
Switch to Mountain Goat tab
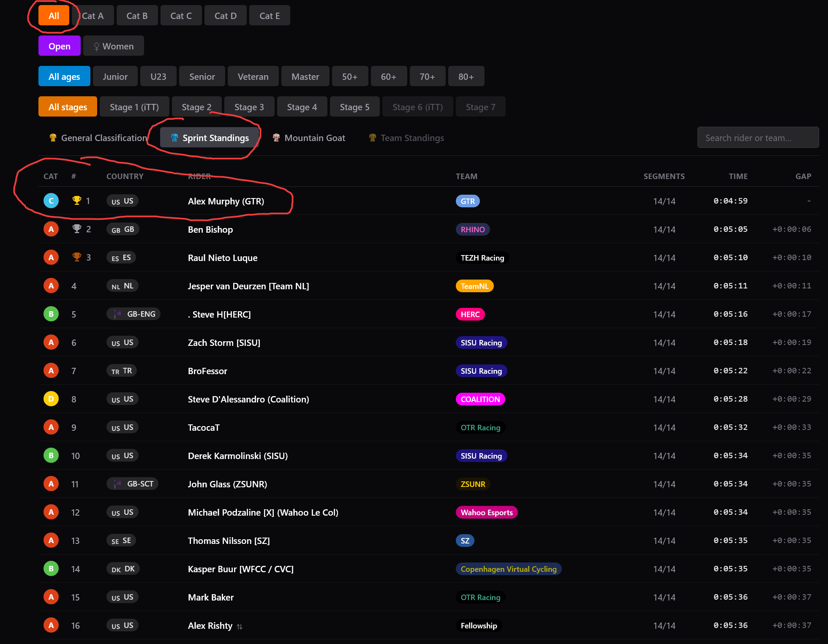click(x=309, y=138)
